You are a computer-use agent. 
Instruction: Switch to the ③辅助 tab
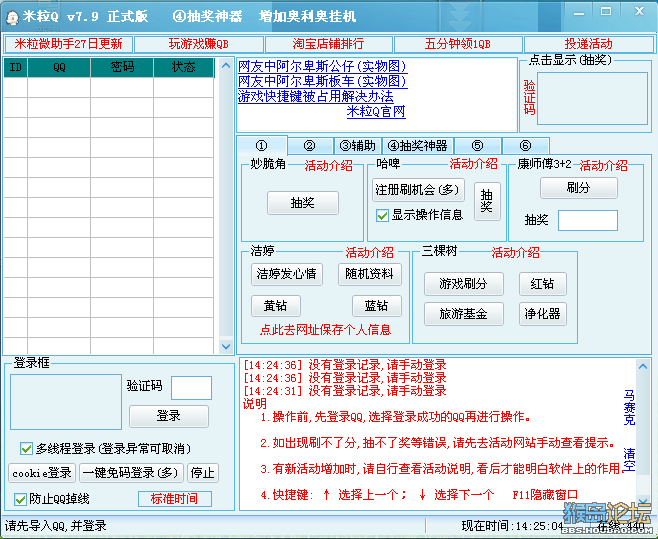pos(358,146)
